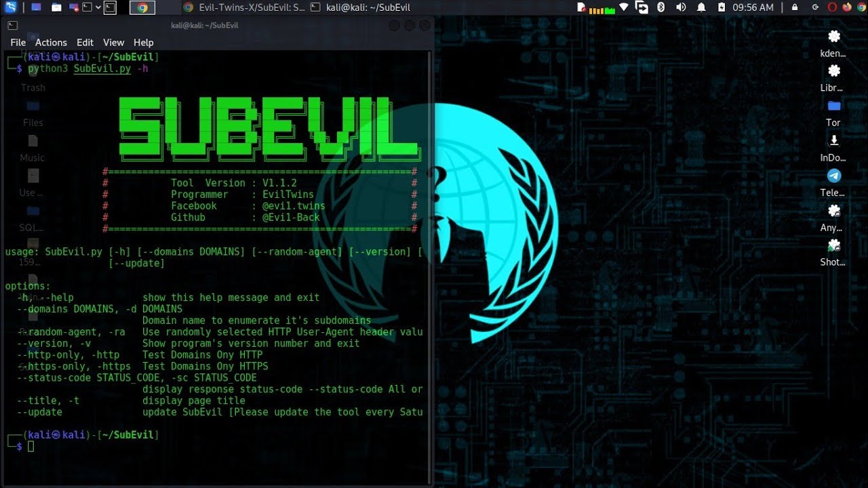Viewport: 868px width, 488px height.
Task: Click the lock screen padlock icon
Action: click(795, 7)
